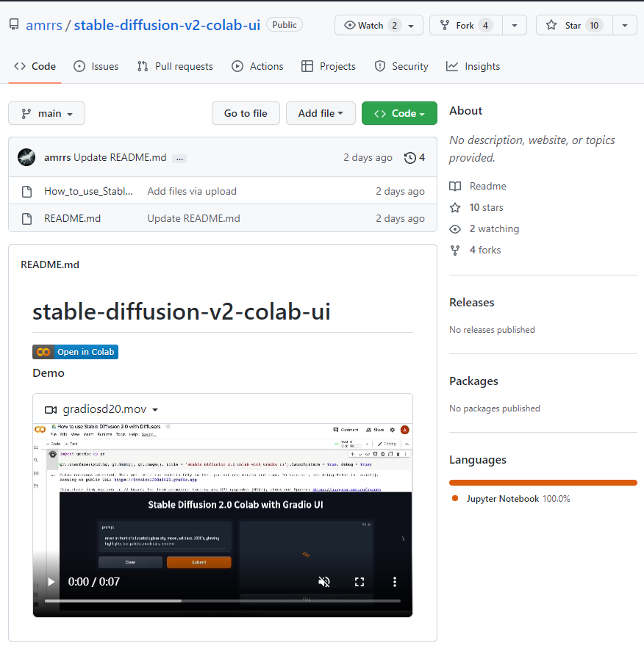Click the Open in Colab badge

coord(75,352)
